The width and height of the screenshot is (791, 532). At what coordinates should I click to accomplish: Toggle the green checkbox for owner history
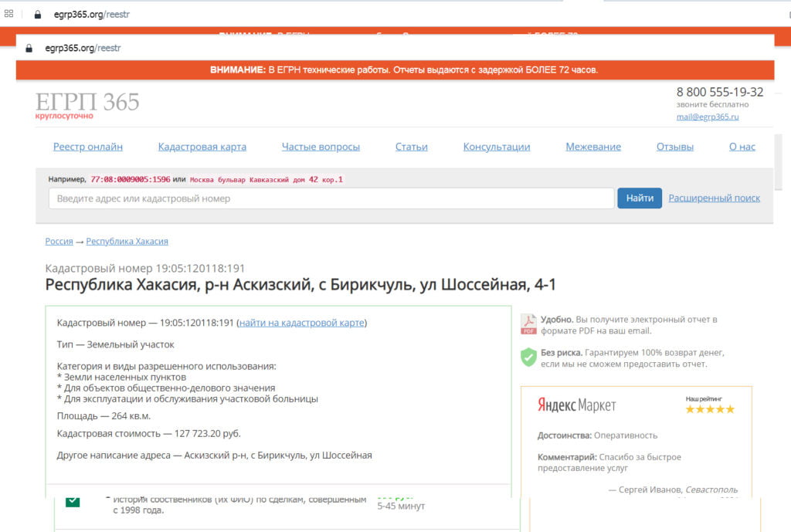73,501
